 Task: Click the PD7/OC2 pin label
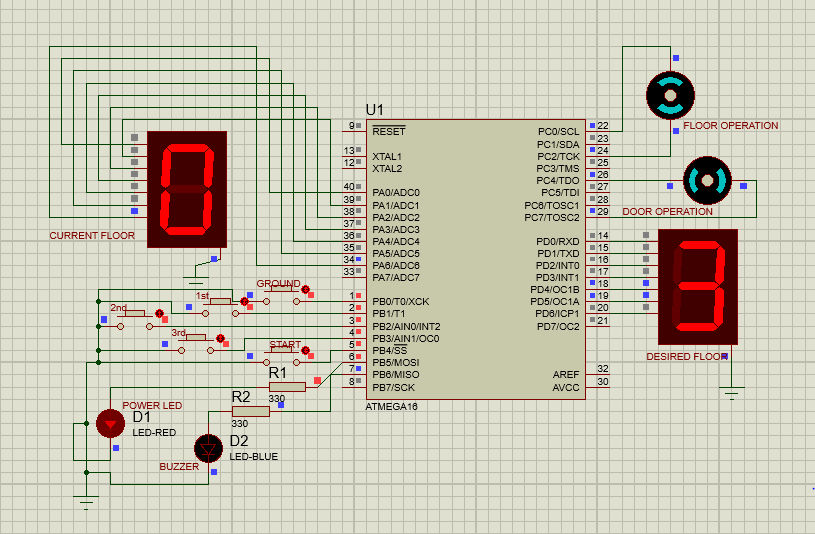pyautogui.click(x=558, y=327)
